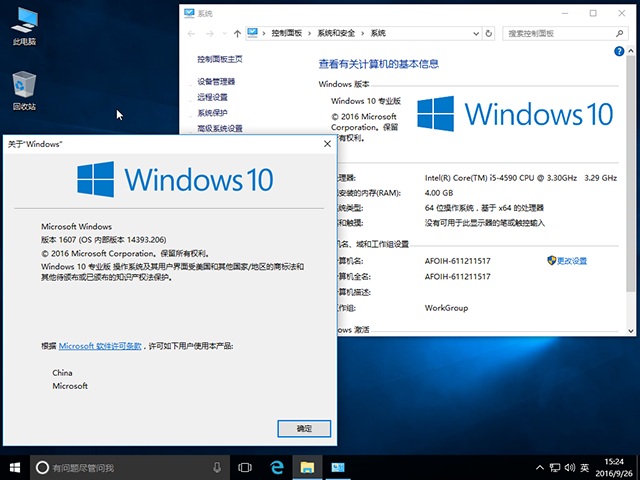Open the Recycle Bin desktop icon
Viewport: 640px width, 480px height.
[x=24, y=90]
